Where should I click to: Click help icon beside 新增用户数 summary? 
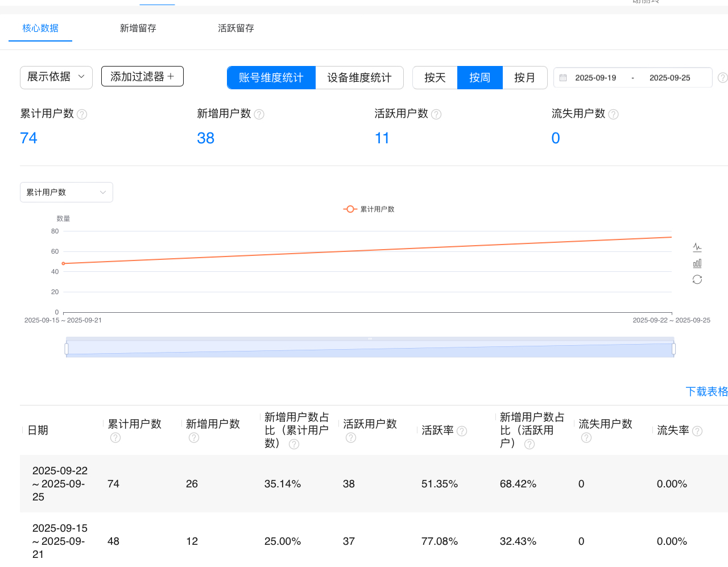point(259,114)
